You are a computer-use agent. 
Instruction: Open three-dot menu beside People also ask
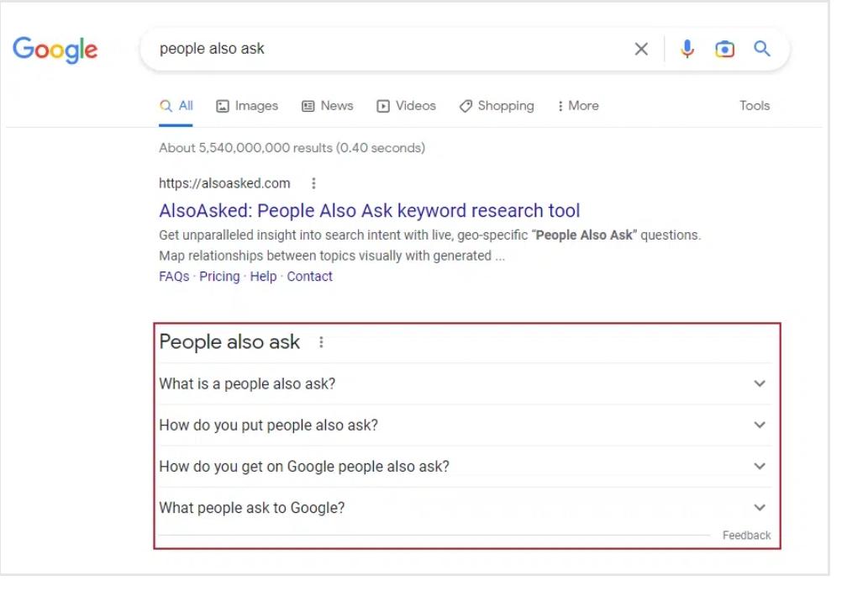pos(321,342)
